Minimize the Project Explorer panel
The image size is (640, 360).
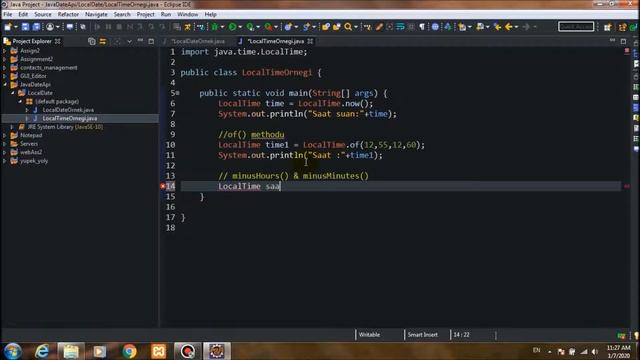140,41
